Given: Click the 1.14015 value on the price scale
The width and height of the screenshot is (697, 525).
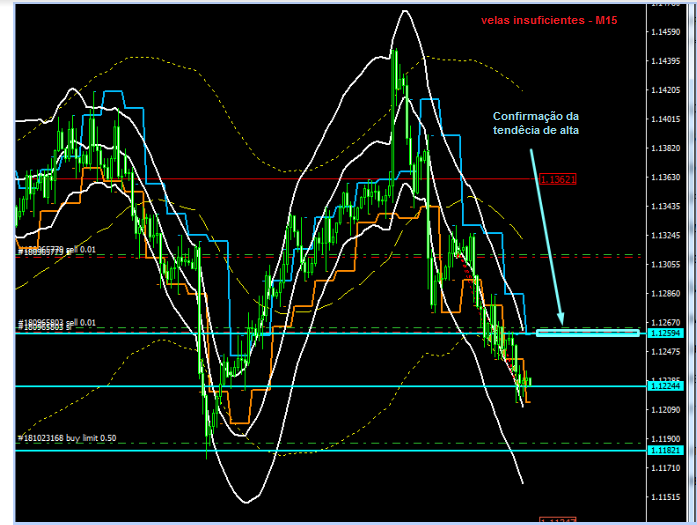Looking at the screenshot, I should [x=663, y=120].
